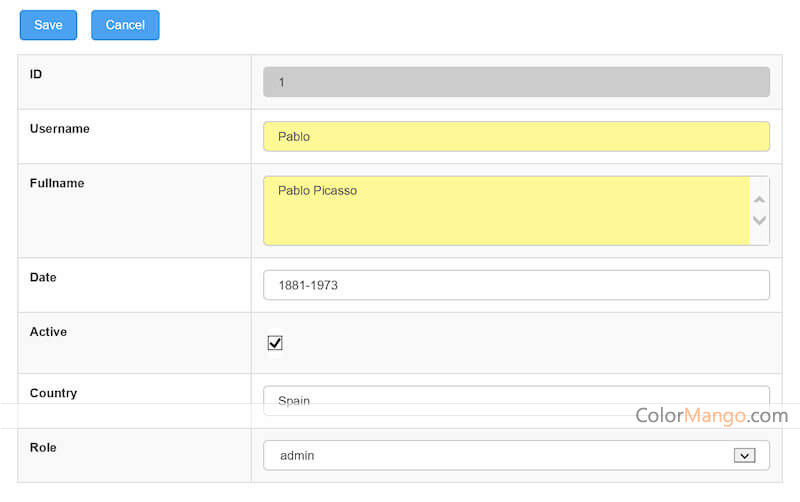Toggle the Active checkbox

[x=275, y=343]
